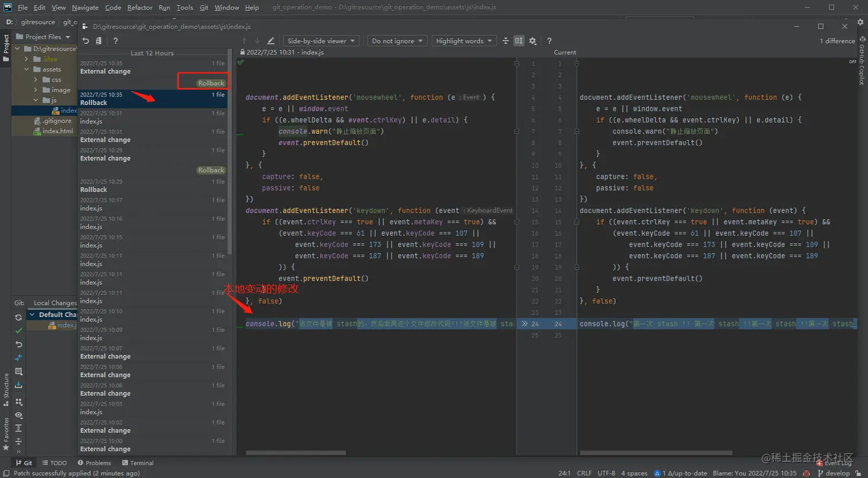Select index.html in project tree

[x=53, y=132]
